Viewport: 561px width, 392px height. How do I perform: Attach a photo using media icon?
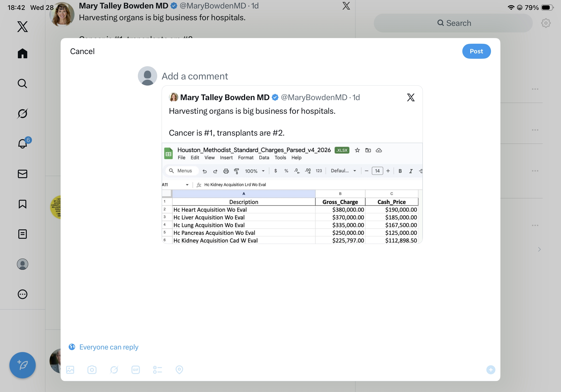[70, 370]
